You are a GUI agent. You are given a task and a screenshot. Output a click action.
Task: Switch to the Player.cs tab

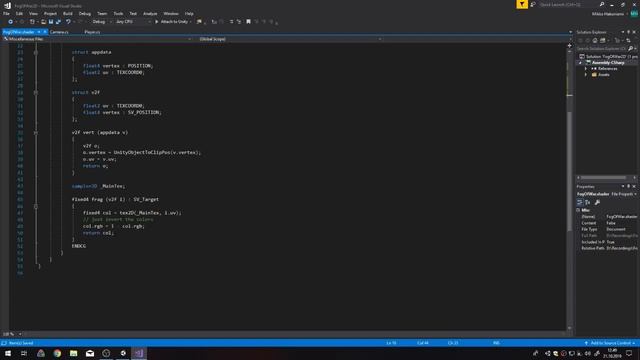(x=92, y=32)
